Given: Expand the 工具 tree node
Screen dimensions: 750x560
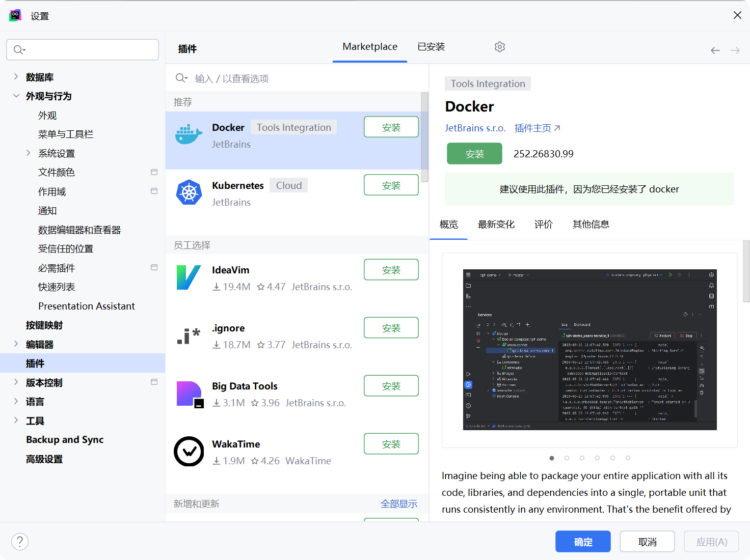Looking at the screenshot, I should click(x=16, y=421).
